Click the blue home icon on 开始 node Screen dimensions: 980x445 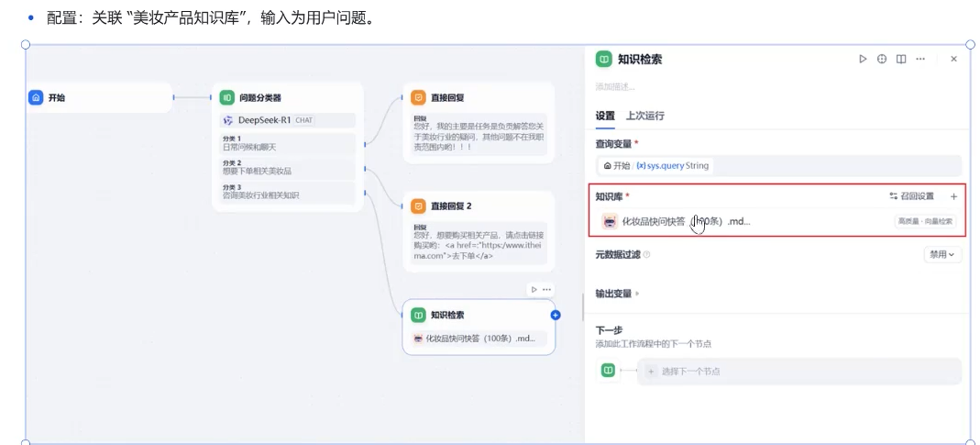tap(36, 97)
